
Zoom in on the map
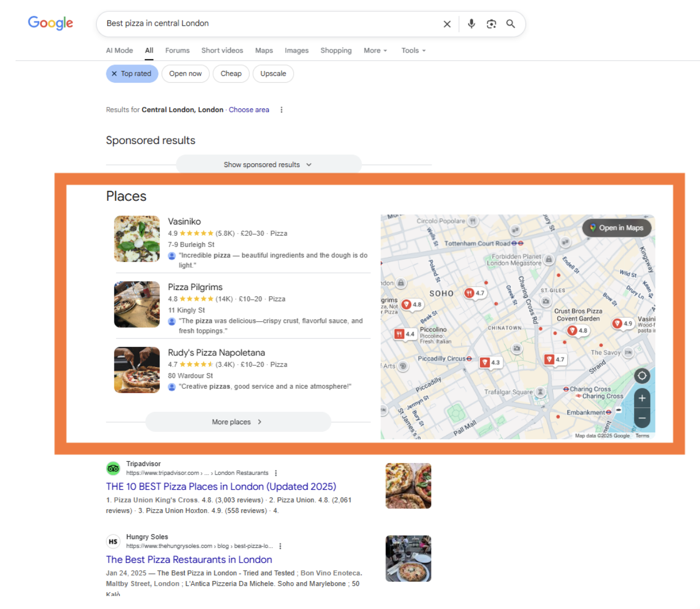point(642,398)
